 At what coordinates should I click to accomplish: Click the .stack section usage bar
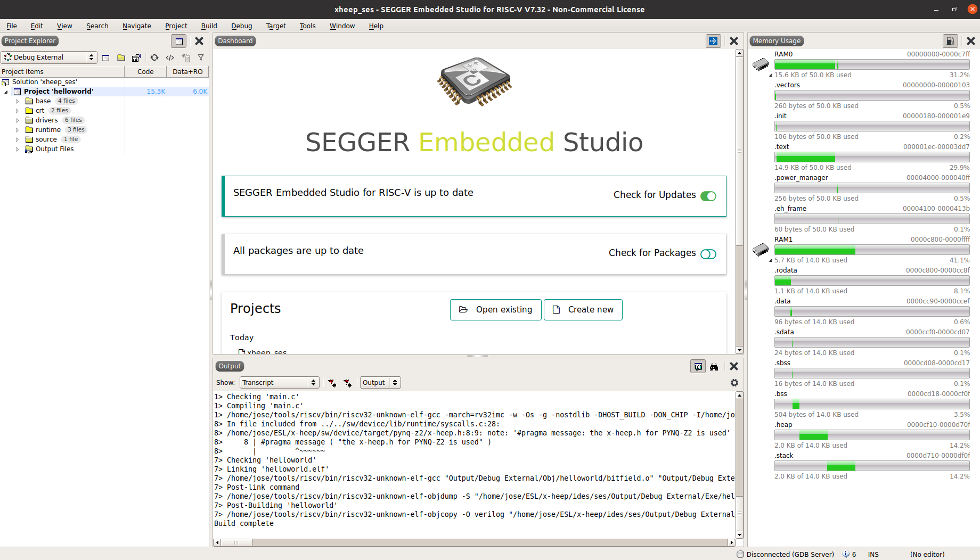pyautogui.click(x=872, y=466)
